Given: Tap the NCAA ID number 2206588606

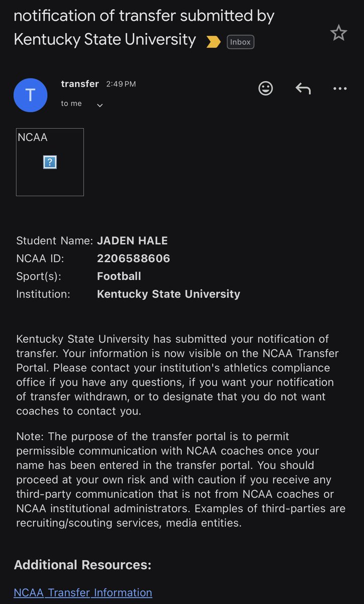Looking at the screenshot, I should (134, 259).
